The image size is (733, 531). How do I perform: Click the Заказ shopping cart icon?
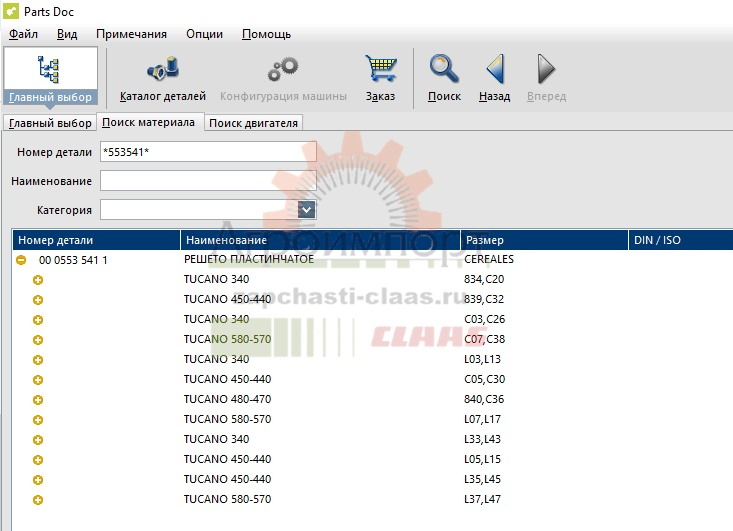point(381,69)
